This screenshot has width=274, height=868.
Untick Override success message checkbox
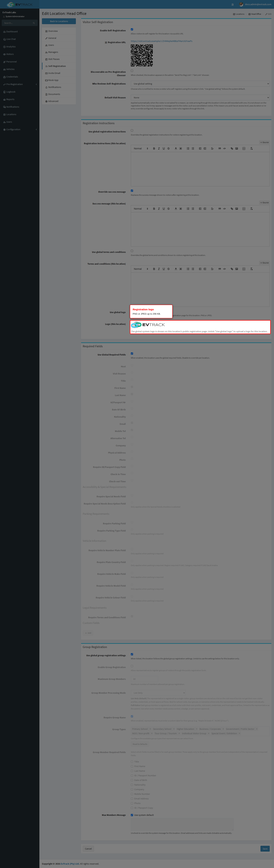pyautogui.click(x=132, y=191)
